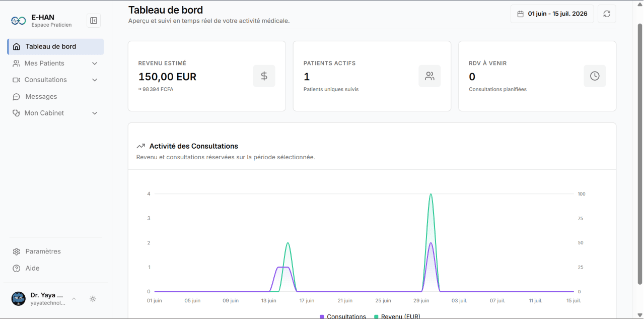Click the ≈ 98 394 FCFA conversion text

(x=156, y=89)
